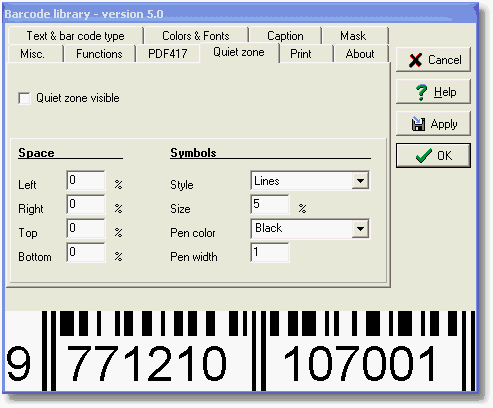The image size is (493, 408).
Task: Switch to the Colors & Fonts tab
Action: click(196, 36)
